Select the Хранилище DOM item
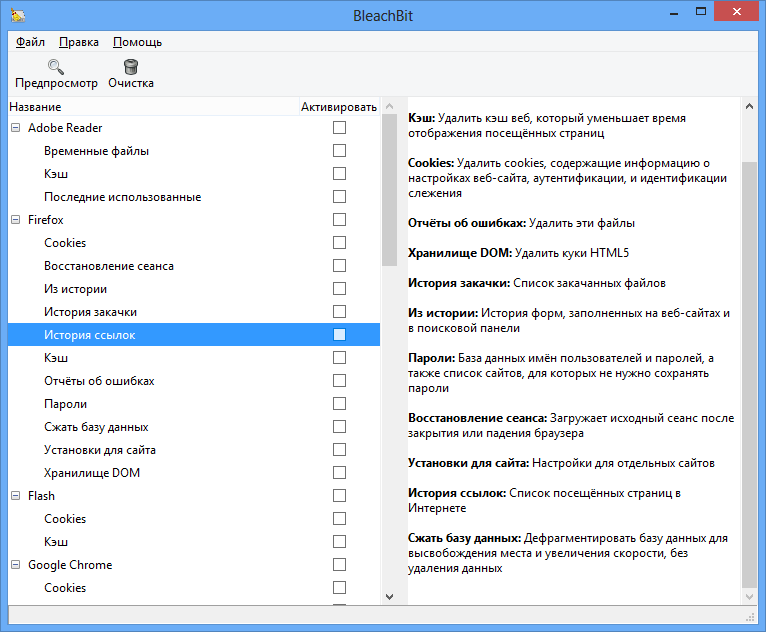This screenshot has width=766, height=632. tap(194, 473)
